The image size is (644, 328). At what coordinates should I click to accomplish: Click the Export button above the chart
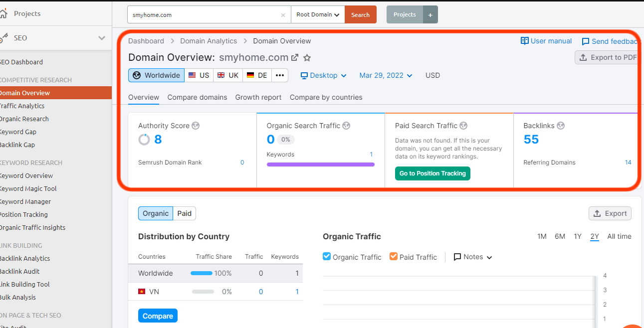point(610,213)
